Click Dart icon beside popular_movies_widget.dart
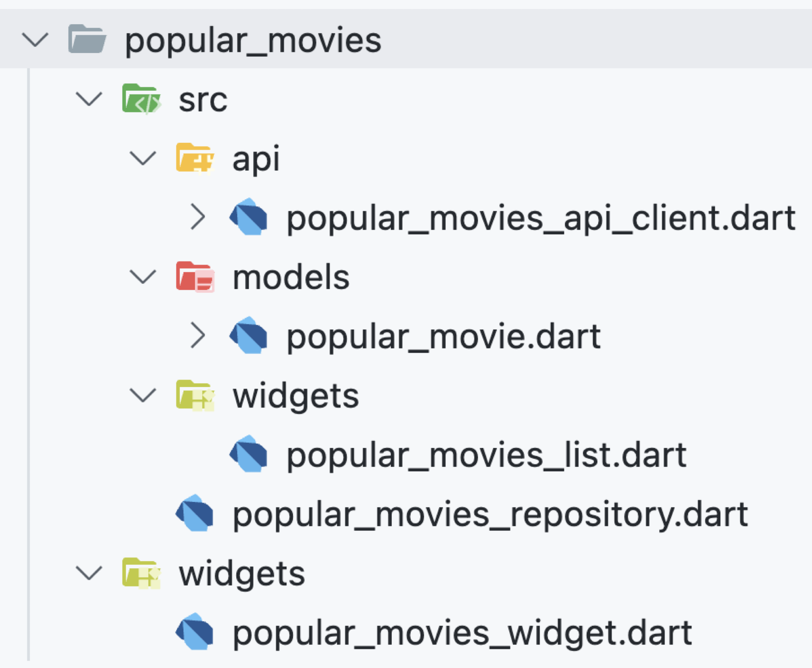 tap(194, 632)
